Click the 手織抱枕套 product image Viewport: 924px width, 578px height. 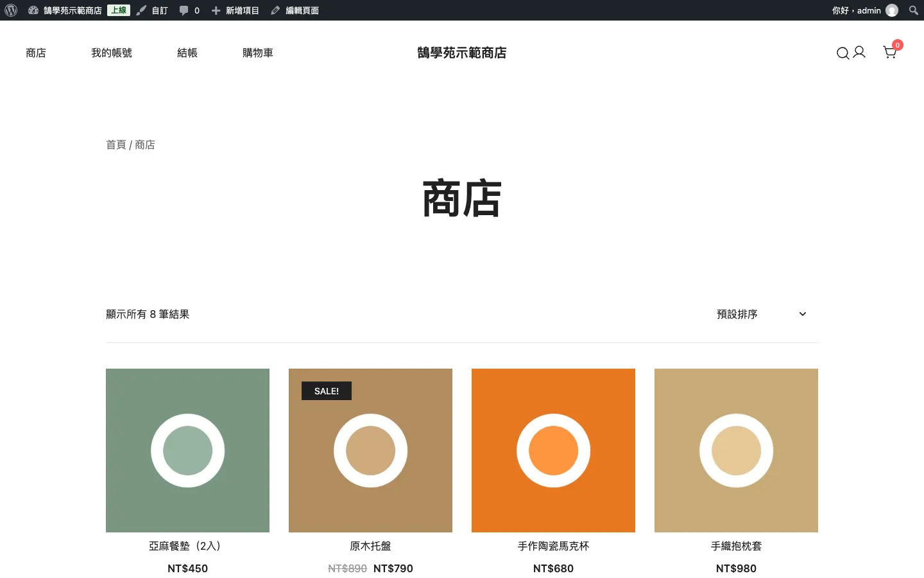[736, 450]
